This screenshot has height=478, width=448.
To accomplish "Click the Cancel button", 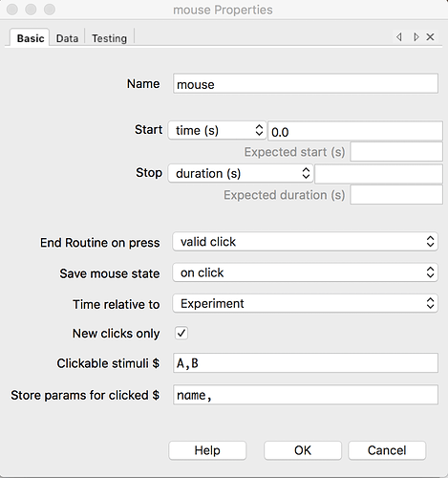I will (387, 450).
